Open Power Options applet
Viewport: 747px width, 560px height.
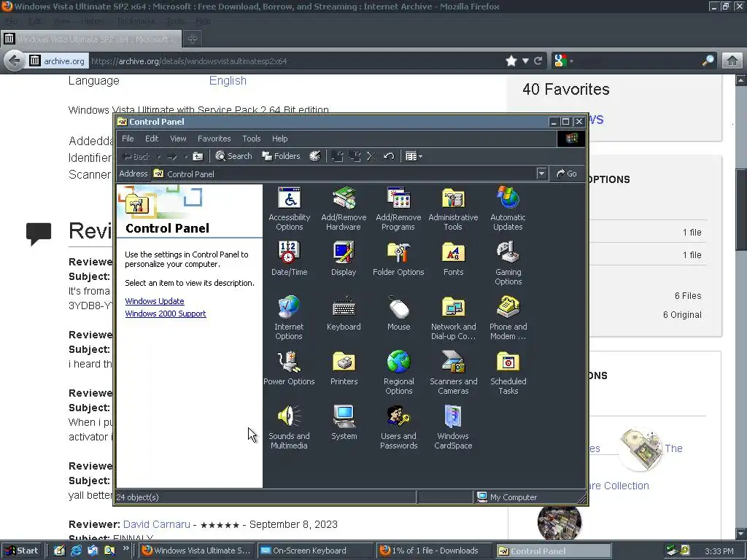click(x=289, y=368)
